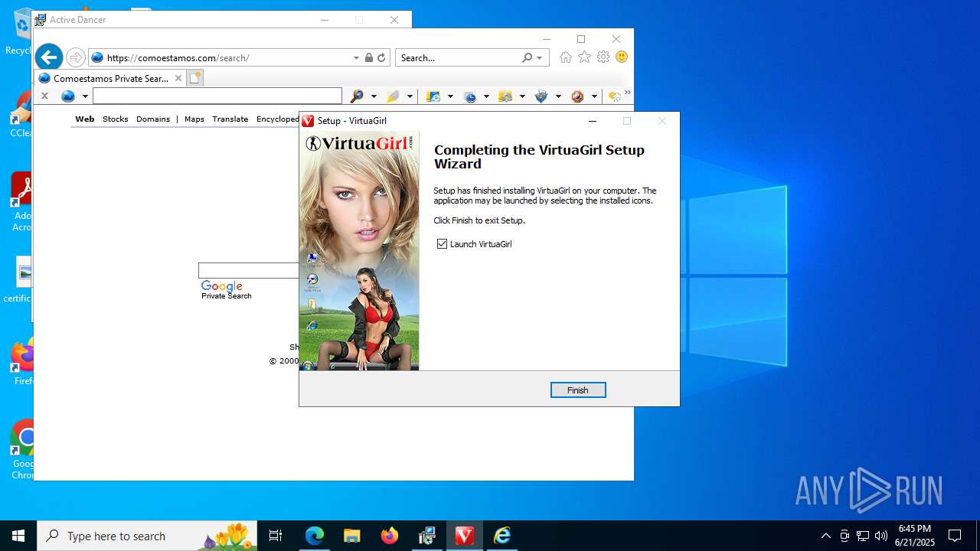Viewport: 980px width, 551px height.
Task: Launch Microsoft Edge from taskbar
Action: (x=315, y=536)
